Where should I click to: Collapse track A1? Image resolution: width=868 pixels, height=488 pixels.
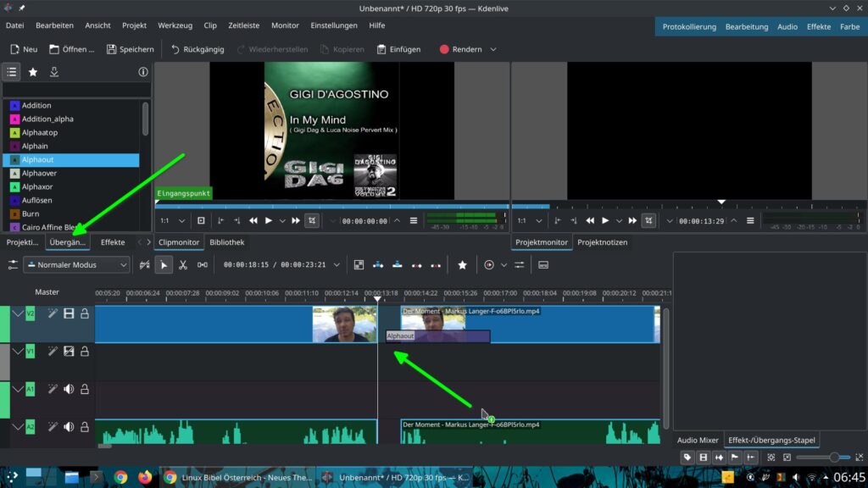pos(18,389)
